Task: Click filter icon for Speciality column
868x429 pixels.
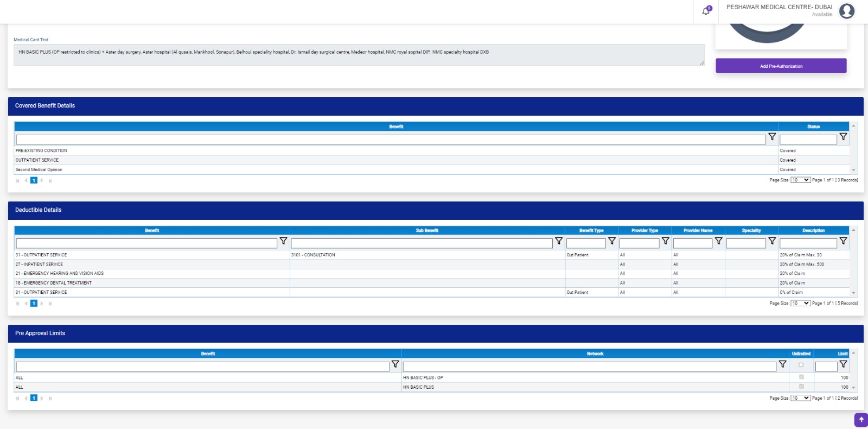Action: point(772,241)
